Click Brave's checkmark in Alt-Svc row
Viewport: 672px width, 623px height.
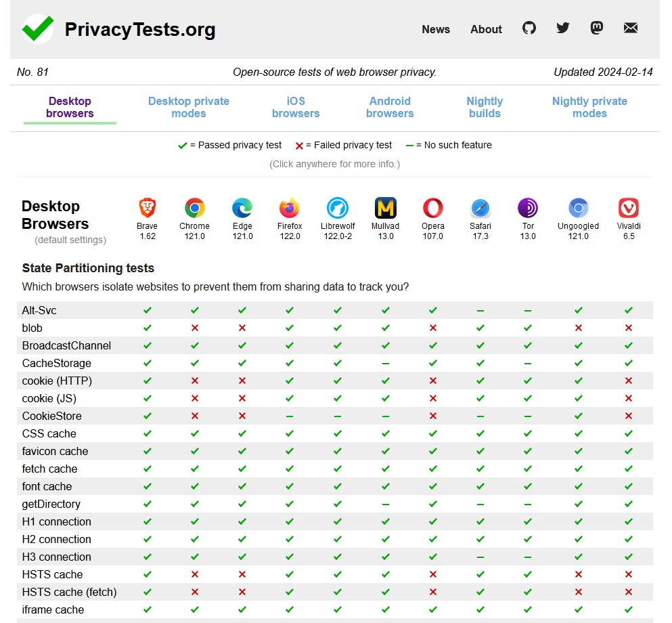pos(148,310)
